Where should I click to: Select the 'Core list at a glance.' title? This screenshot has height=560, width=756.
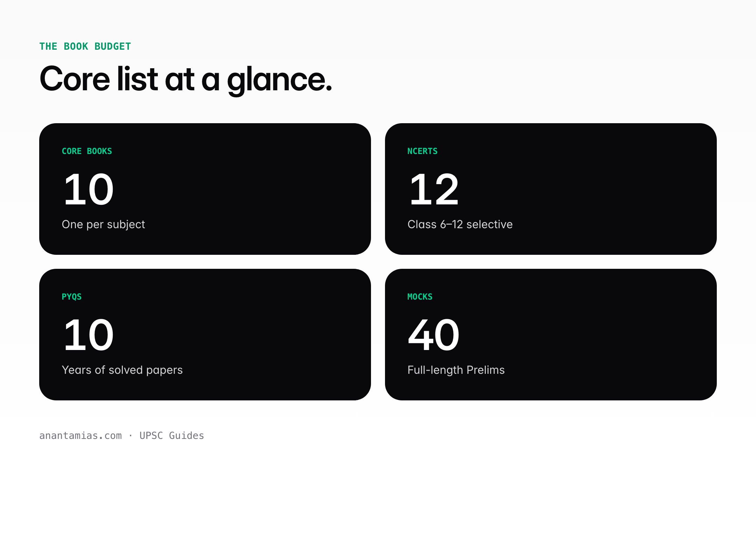pos(185,79)
